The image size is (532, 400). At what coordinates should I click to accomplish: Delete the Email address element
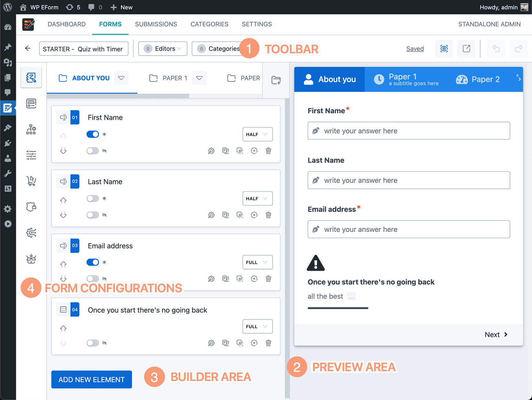(268, 279)
